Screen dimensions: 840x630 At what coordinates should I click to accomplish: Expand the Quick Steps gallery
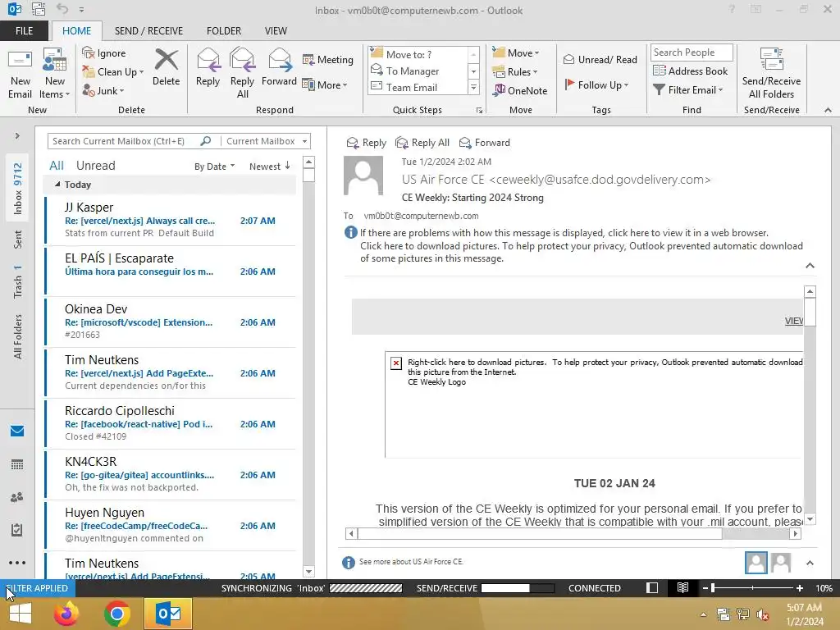[x=473, y=87]
